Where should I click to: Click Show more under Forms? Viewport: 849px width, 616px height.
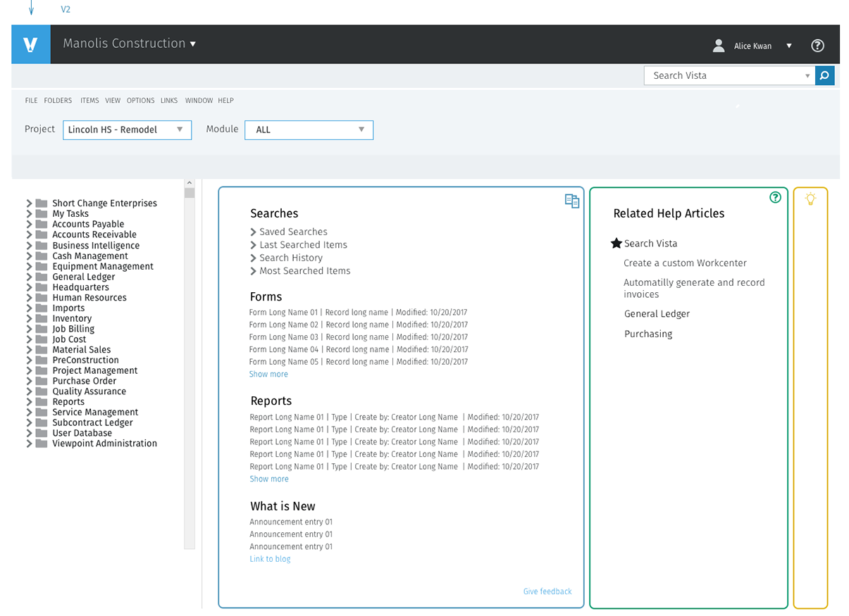tap(268, 375)
